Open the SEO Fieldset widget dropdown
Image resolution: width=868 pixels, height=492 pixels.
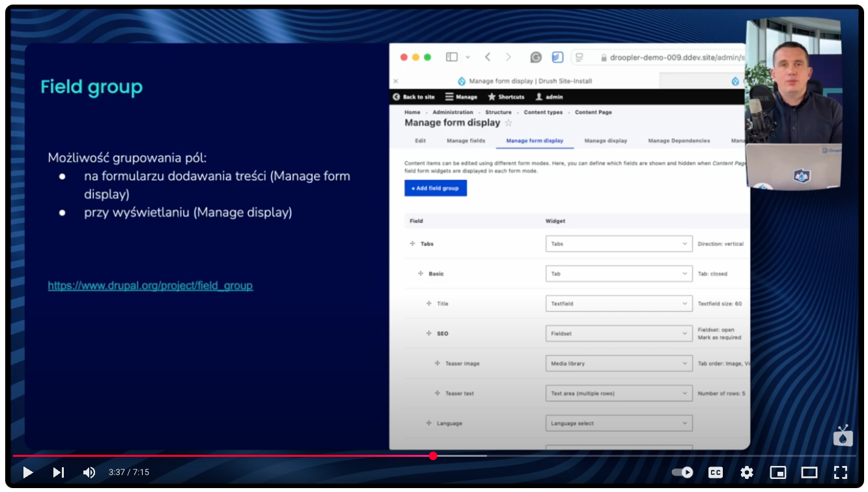click(x=619, y=334)
